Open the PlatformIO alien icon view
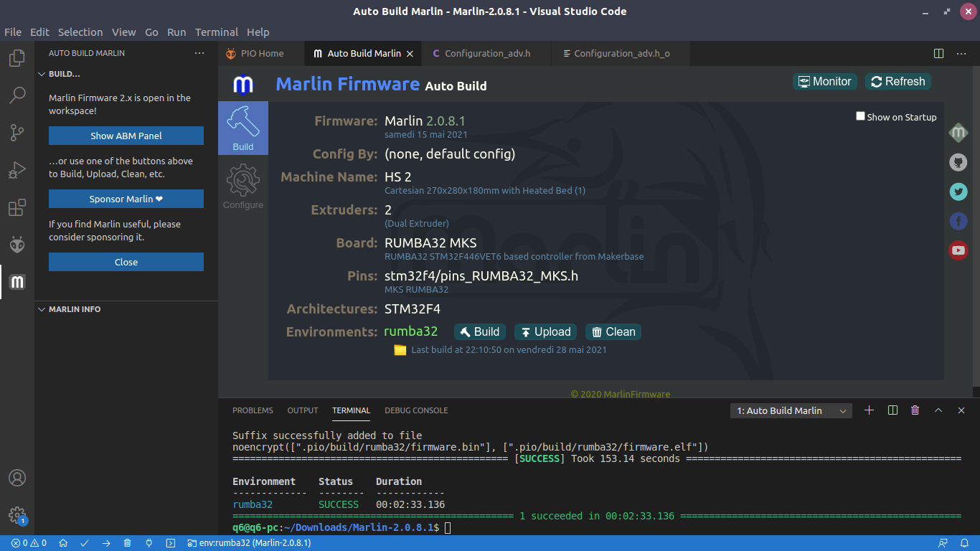980x551 pixels. [17, 245]
